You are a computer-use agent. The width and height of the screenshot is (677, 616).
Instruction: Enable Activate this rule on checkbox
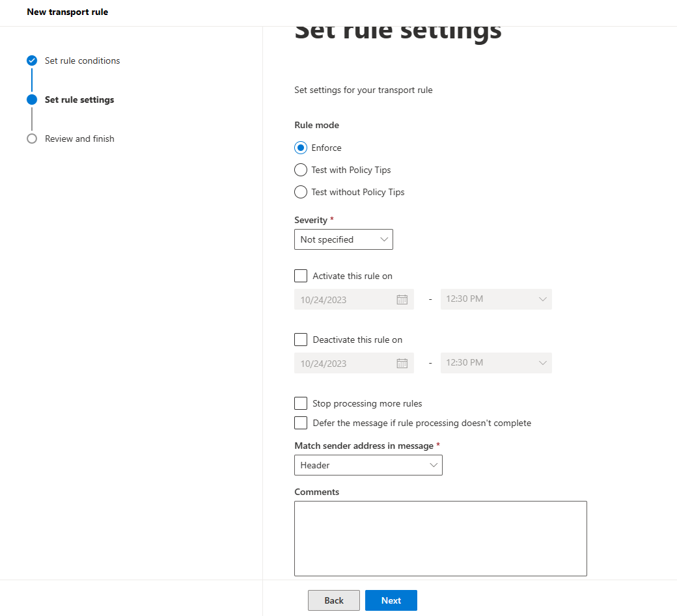301,276
